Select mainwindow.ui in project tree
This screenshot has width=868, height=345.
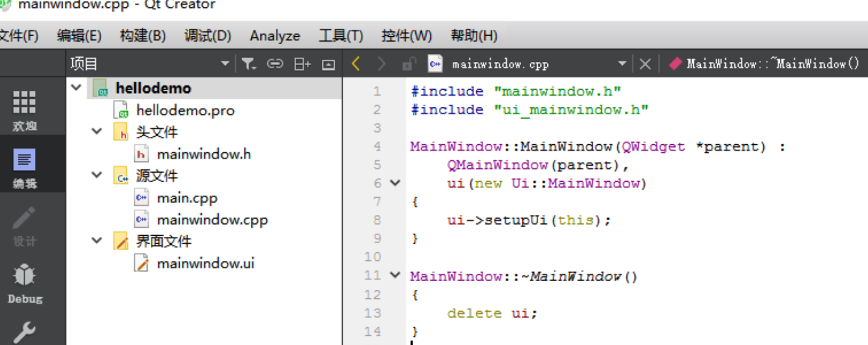click(x=205, y=263)
